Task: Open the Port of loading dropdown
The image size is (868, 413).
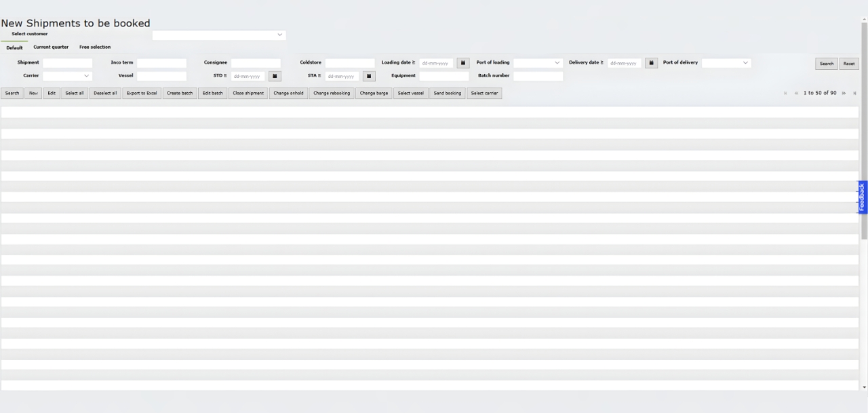Action: tap(557, 62)
